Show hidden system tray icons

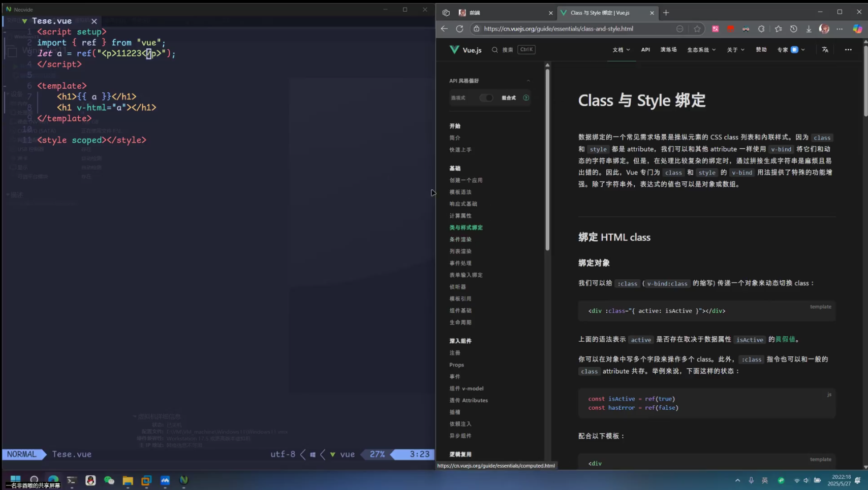pos(737,480)
